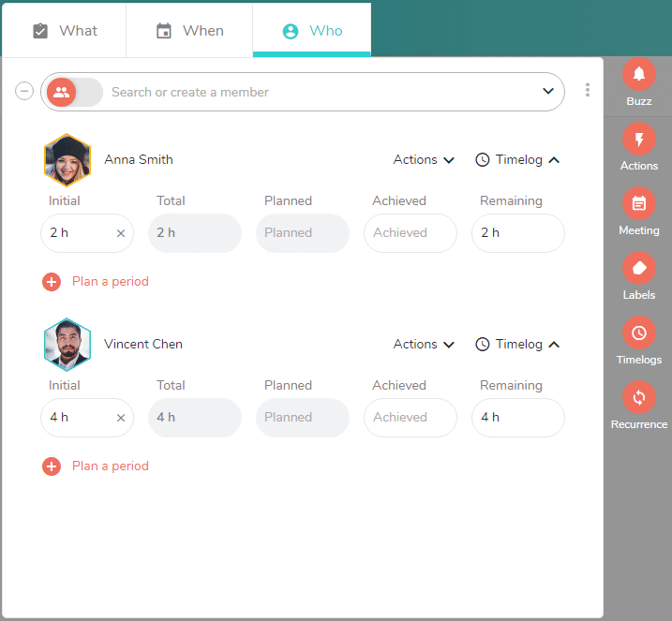Click Anna Smith's Initial 2 h field
672x621 pixels.
[x=87, y=233]
